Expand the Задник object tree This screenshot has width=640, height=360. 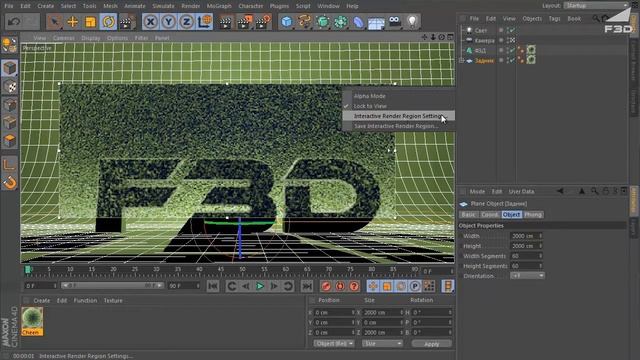462,60
